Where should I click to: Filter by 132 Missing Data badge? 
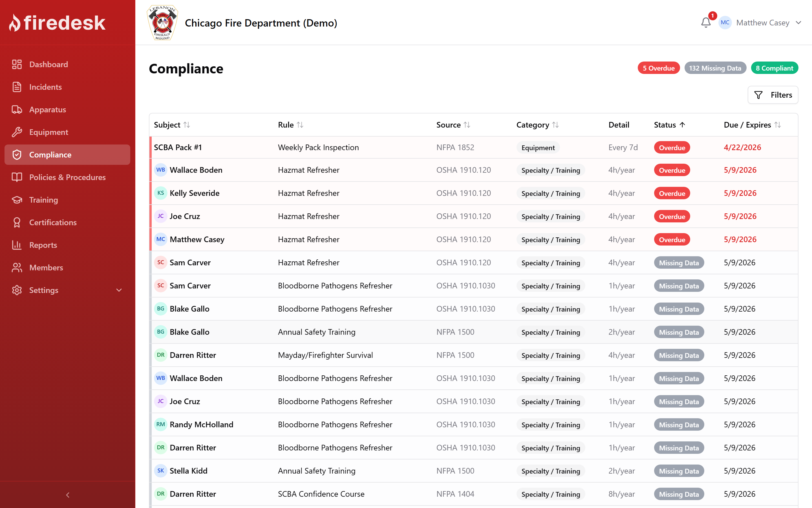tap(715, 68)
